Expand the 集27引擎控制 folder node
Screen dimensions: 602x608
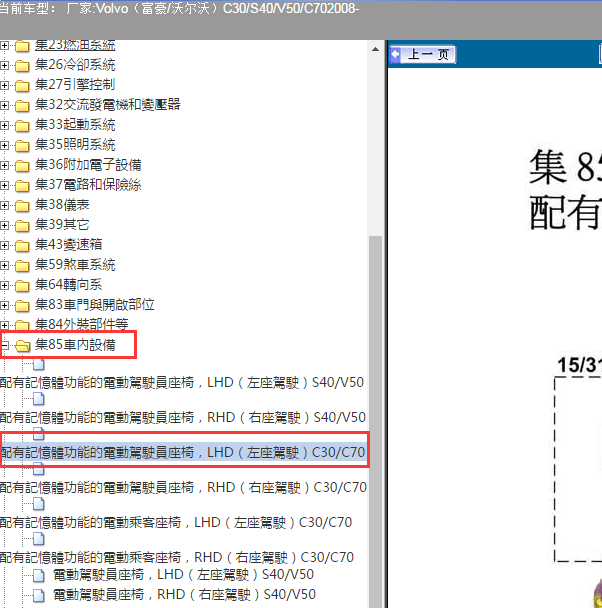[x=4, y=85]
